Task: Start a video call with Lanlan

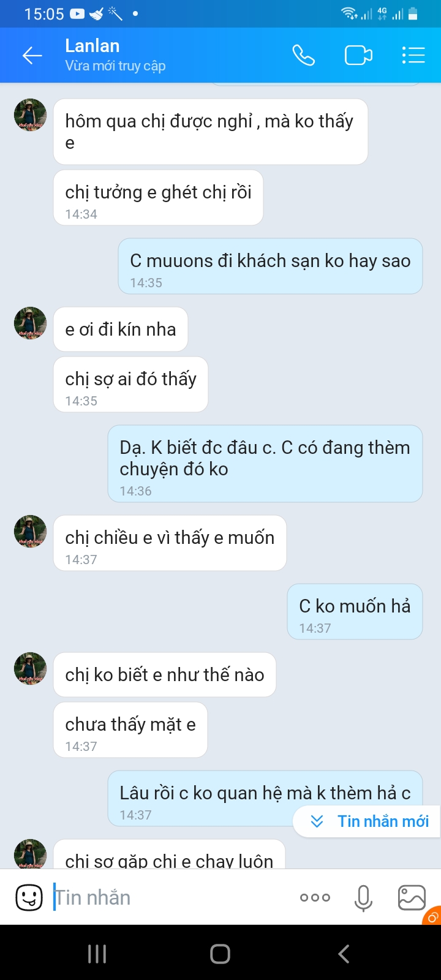Action: (358, 56)
